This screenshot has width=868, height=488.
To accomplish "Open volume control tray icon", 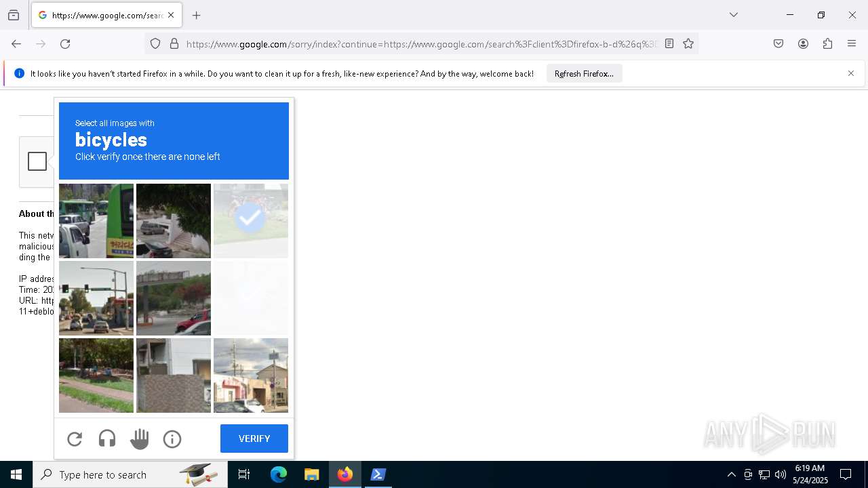I will click(781, 474).
